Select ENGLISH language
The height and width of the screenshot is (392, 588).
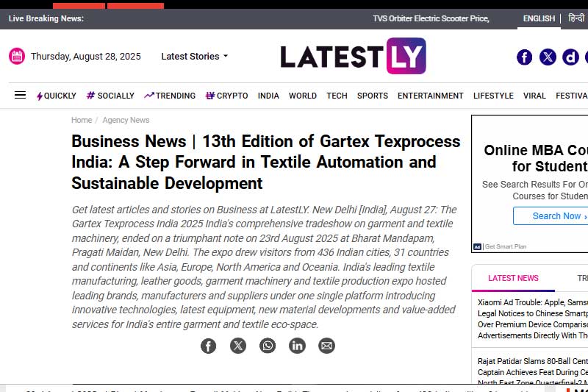coord(539,18)
